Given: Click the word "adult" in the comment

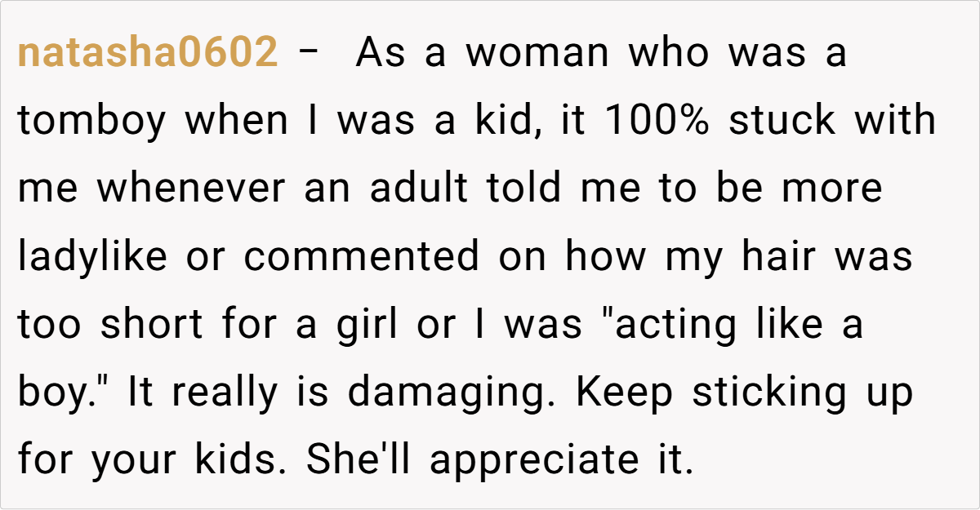Looking at the screenshot, I should (419, 189).
